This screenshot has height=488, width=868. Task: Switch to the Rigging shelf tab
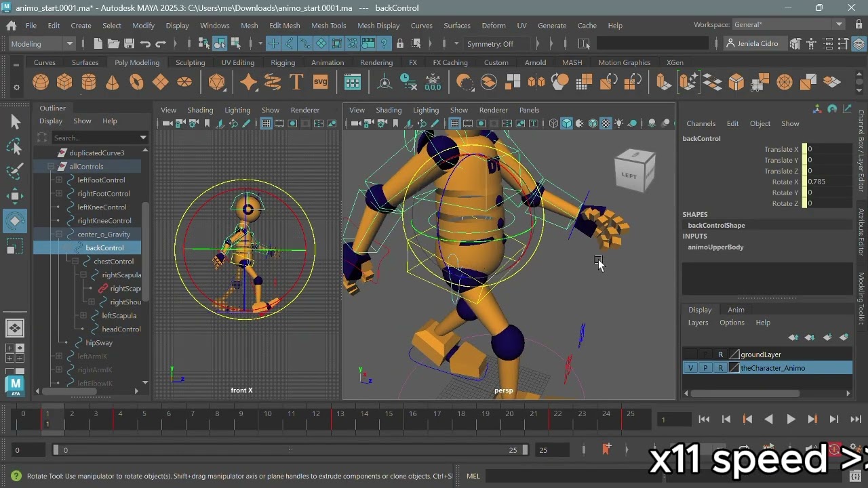[283, 62]
